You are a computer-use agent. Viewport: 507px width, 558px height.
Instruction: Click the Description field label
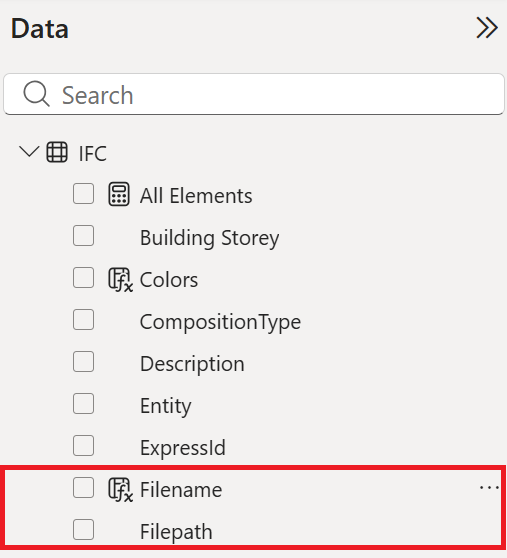pyautogui.click(x=192, y=364)
